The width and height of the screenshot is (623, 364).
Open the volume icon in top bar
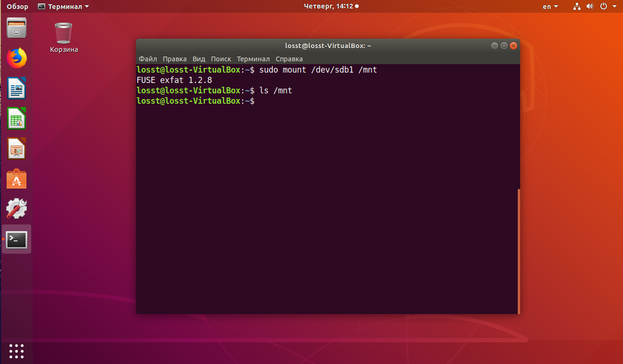click(589, 7)
